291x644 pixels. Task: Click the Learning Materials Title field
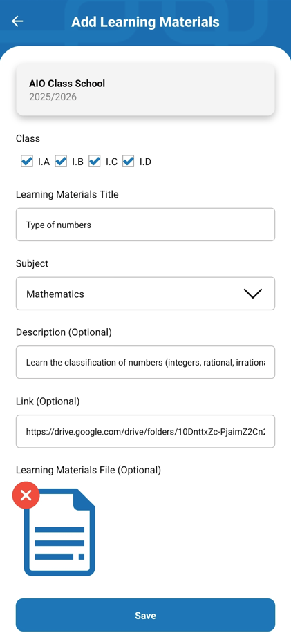pyautogui.click(x=145, y=225)
